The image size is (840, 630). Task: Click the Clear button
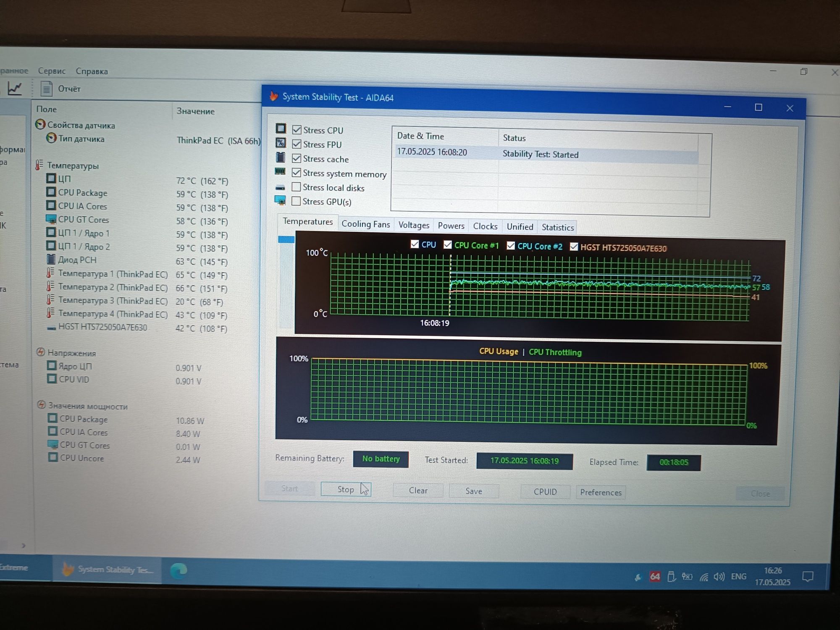[x=418, y=490]
